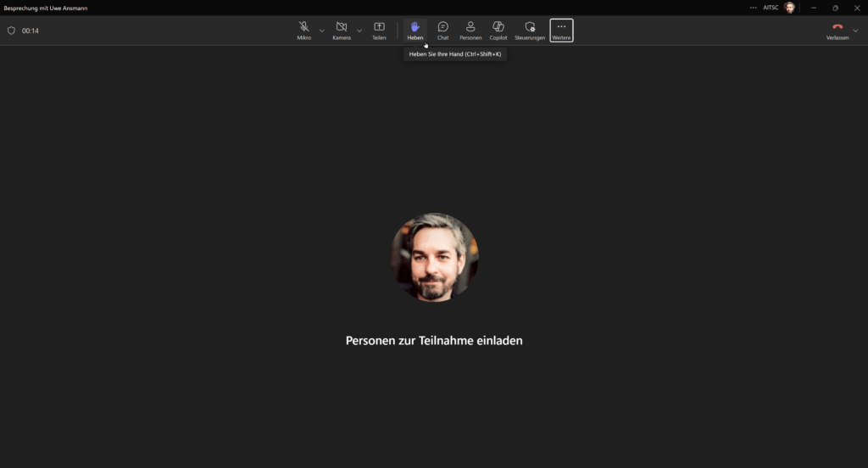Open the AITSC profile avatar
Viewport: 868px width, 468px height.
790,8
